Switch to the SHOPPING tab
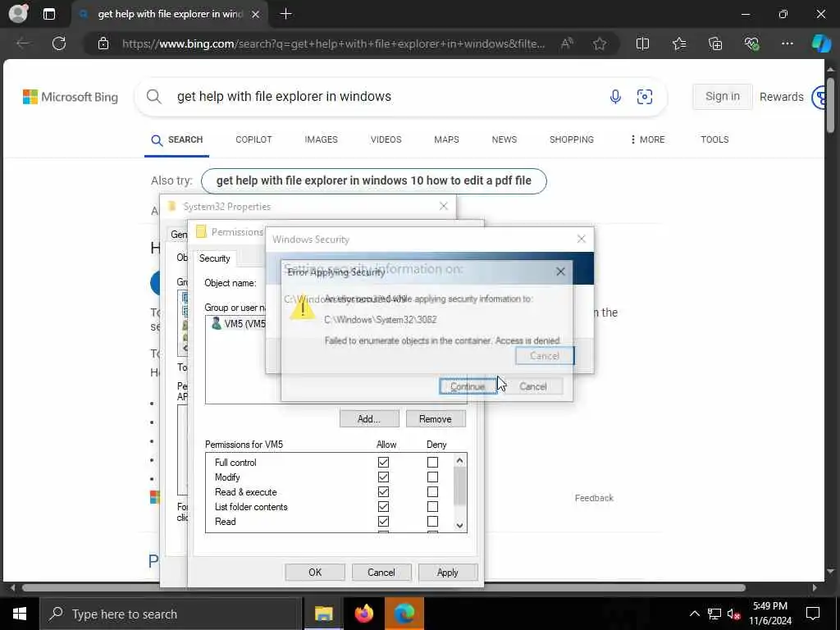Image resolution: width=840 pixels, height=630 pixels. tap(571, 139)
